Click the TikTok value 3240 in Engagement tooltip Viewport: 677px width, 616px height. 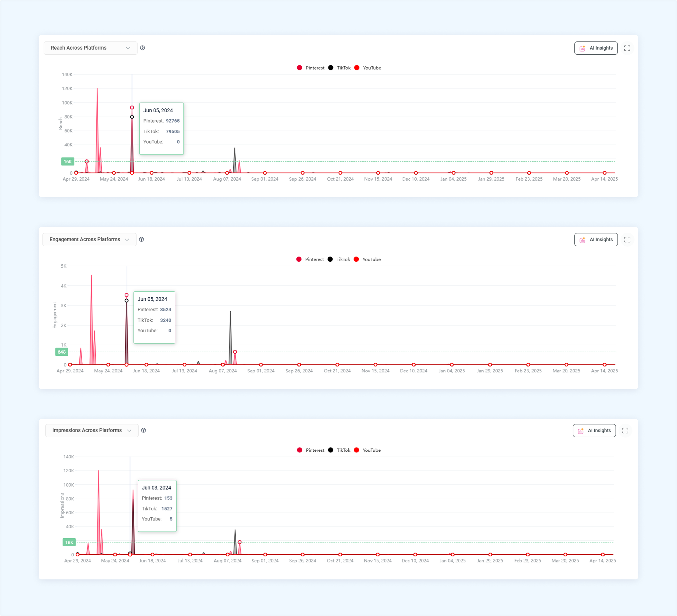tap(166, 320)
